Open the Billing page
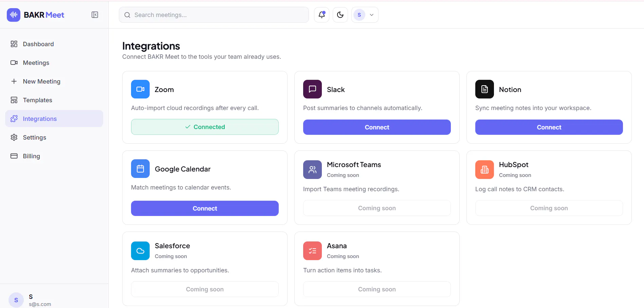 pyautogui.click(x=54, y=156)
